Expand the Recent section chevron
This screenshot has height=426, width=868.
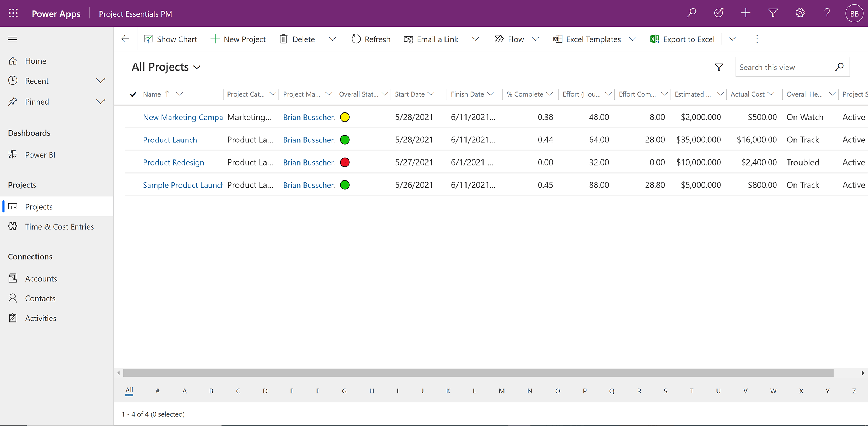click(x=101, y=81)
